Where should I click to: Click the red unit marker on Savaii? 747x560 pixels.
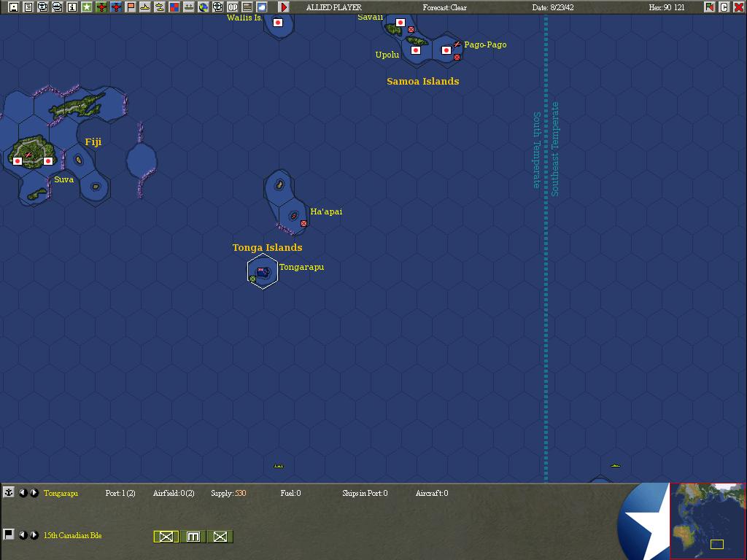pos(411,29)
